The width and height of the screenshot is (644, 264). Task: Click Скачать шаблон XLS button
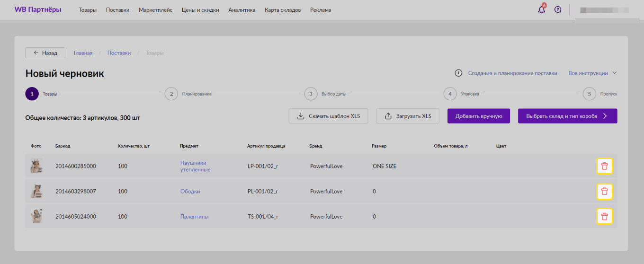[328, 116]
